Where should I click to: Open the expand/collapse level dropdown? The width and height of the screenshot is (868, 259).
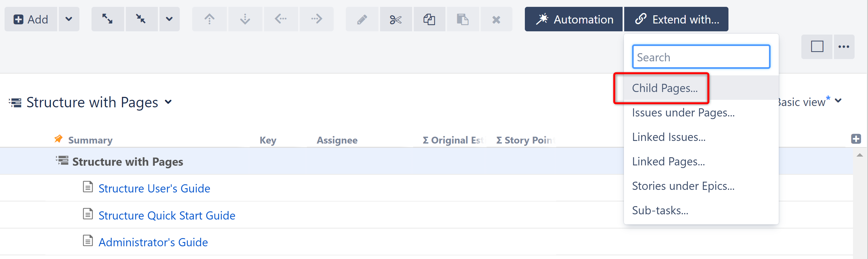[170, 19]
